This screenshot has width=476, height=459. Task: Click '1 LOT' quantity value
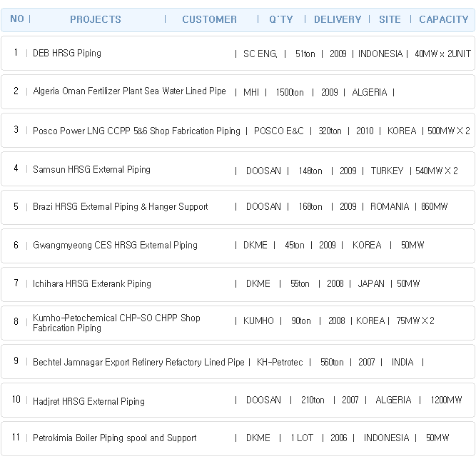click(302, 438)
